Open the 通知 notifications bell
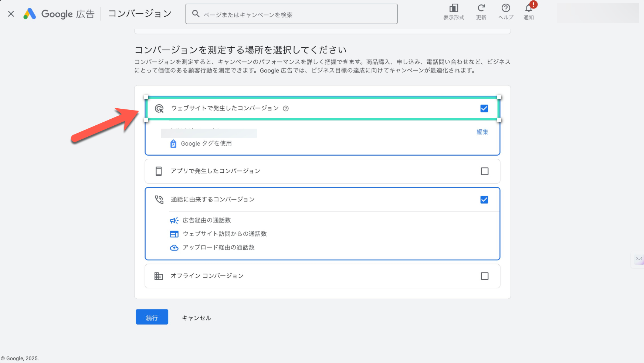 tap(529, 9)
